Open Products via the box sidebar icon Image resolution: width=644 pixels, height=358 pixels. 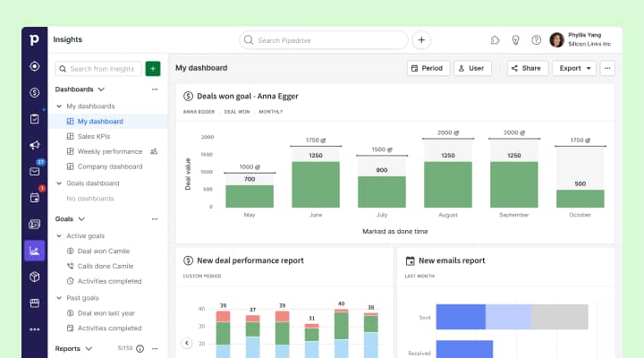34,277
